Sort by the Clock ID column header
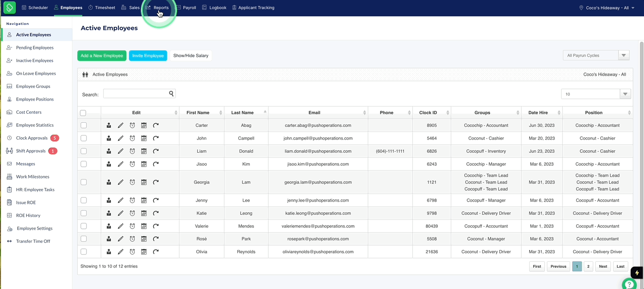Screen dimensions: 644x289 point(431,112)
